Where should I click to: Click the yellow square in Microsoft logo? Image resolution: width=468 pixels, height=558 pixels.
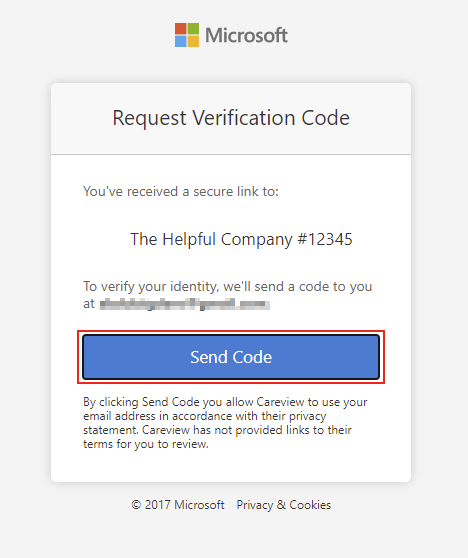pyautogui.click(x=193, y=41)
